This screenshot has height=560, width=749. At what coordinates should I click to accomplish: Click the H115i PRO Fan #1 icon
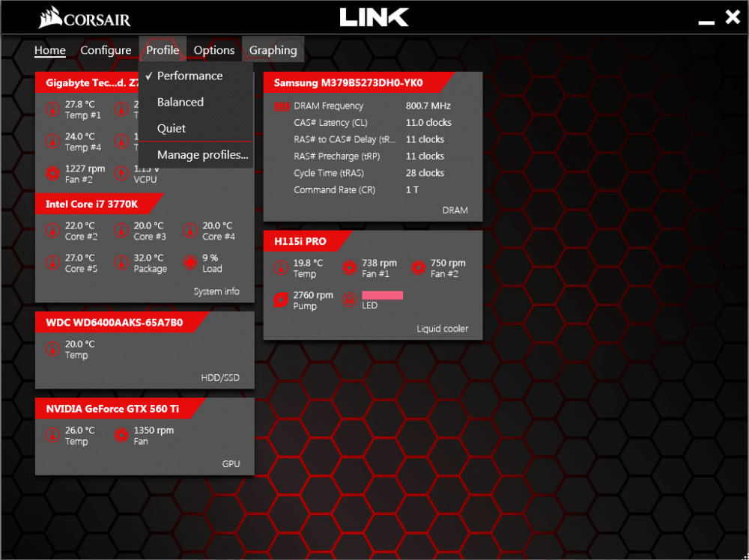pos(349,268)
